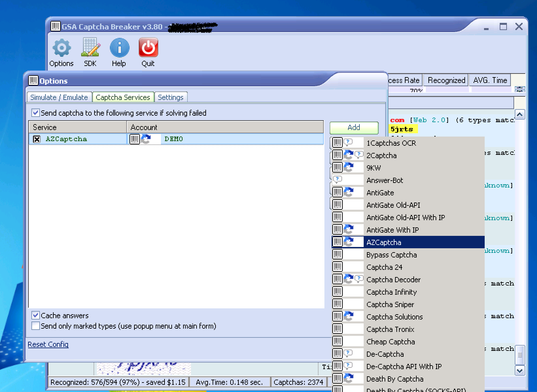This screenshot has width=537, height=392.
Task: Click the Options dialog title icon
Action: [33, 80]
